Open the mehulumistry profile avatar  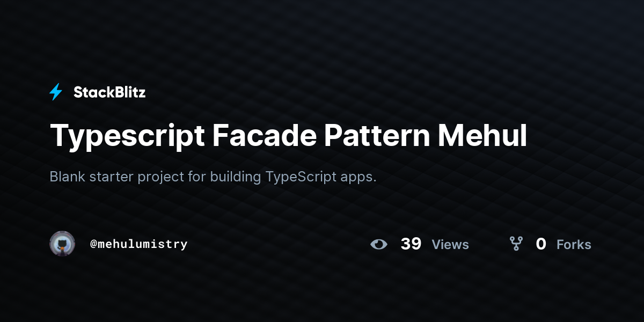point(62,244)
